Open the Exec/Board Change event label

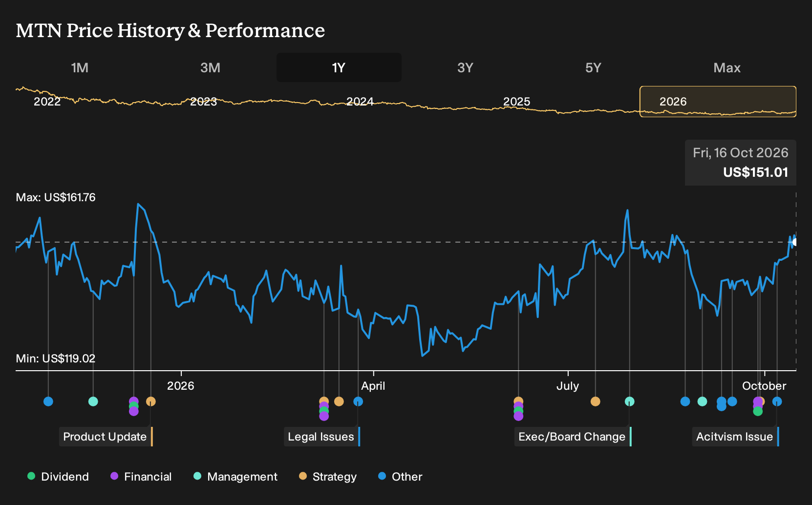click(x=573, y=437)
